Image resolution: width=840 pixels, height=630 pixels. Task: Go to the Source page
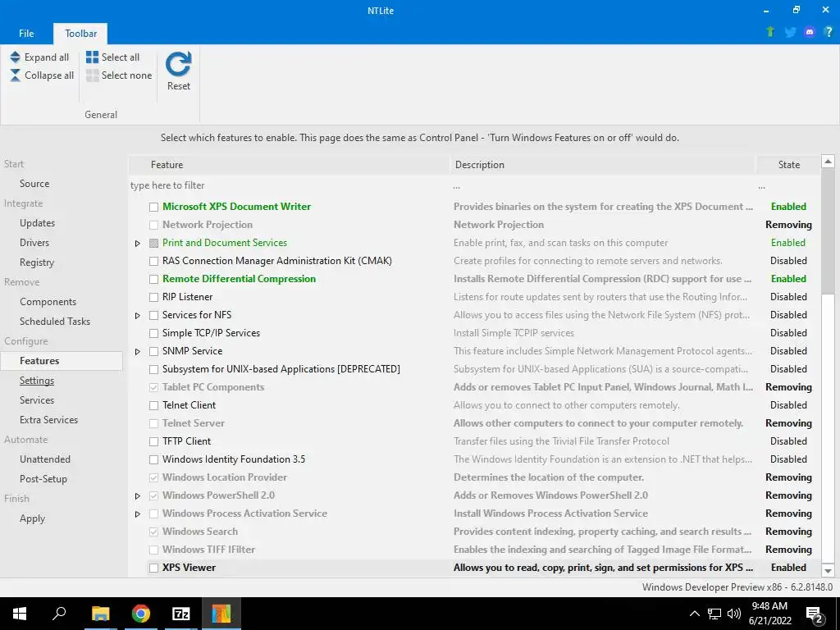(x=34, y=183)
